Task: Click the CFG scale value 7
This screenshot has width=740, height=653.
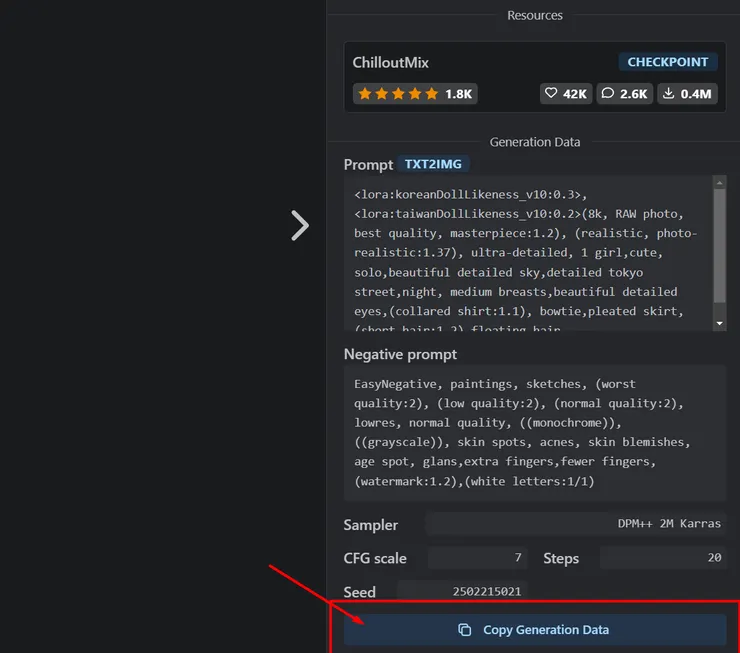Action: click(477, 558)
